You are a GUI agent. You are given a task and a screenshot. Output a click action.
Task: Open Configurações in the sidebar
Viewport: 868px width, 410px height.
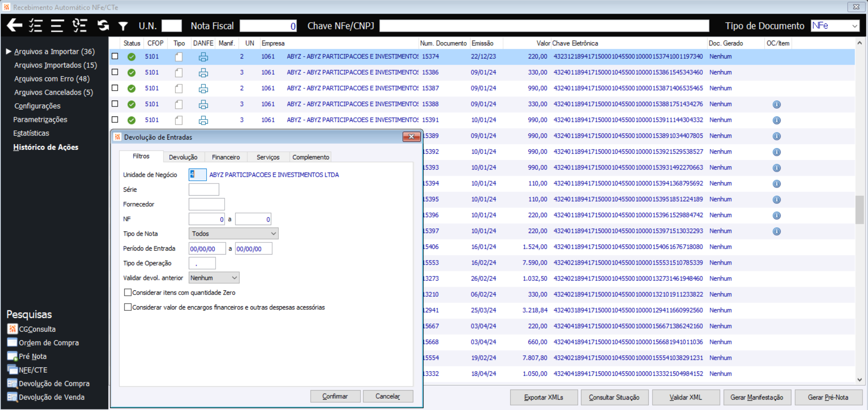pos(37,106)
